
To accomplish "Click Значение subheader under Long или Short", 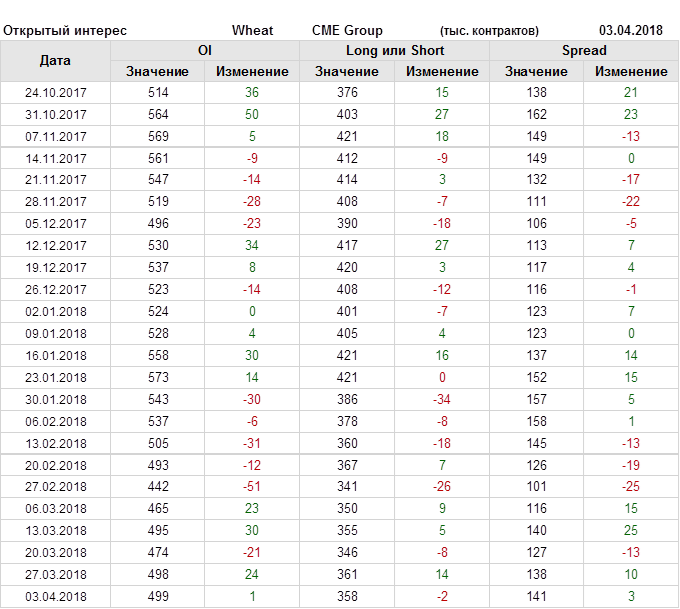I will tap(347, 71).
